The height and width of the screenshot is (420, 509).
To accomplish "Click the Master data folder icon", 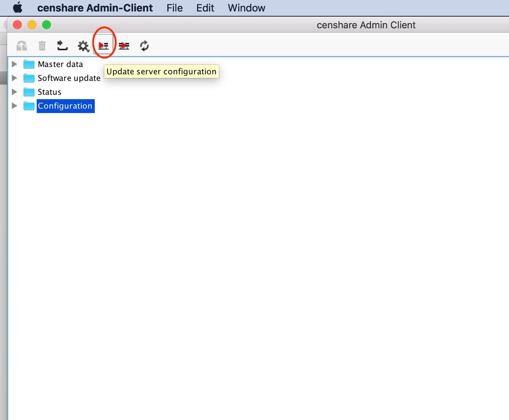I will click(x=29, y=64).
